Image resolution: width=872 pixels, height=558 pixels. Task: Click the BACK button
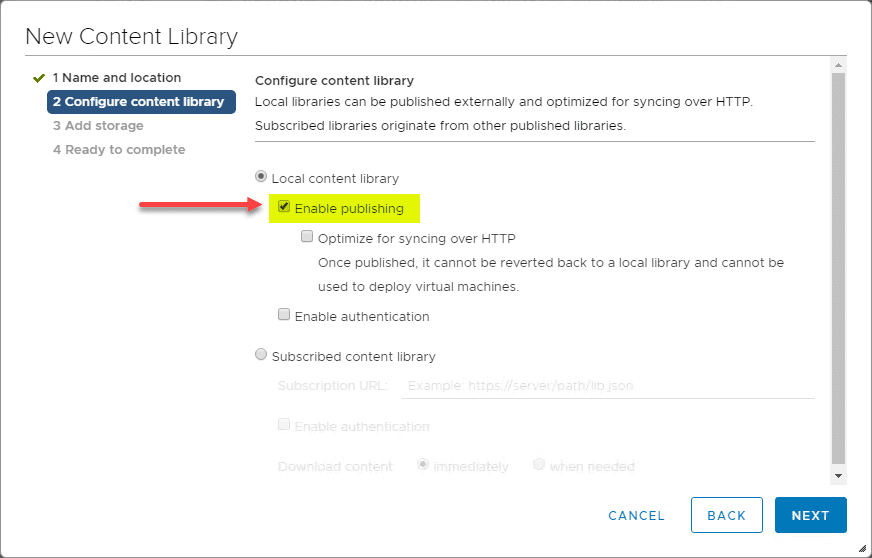[x=726, y=515]
